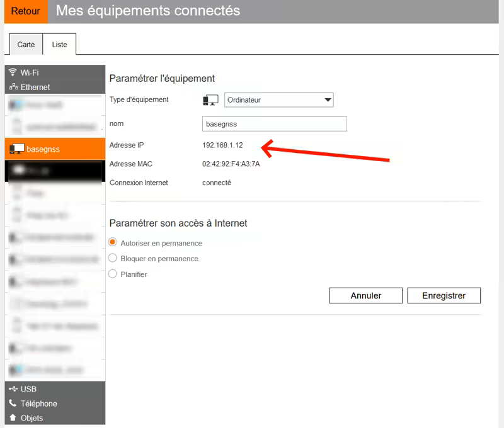Click the Wi-Fi signal icon in sidebar
The height and width of the screenshot is (428, 504).
click(13, 72)
